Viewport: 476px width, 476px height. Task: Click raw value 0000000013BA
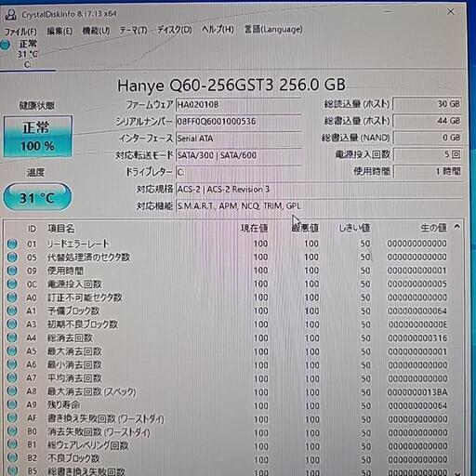coord(417,391)
